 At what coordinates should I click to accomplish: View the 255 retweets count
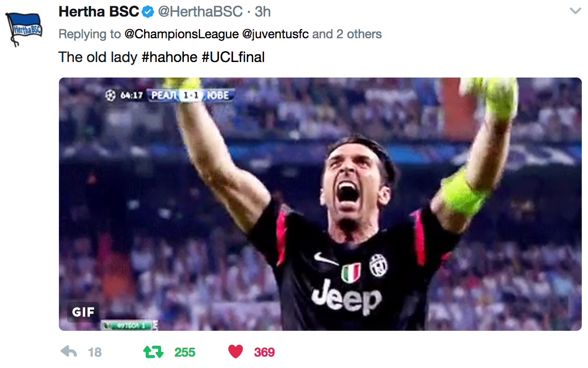coord(185,352)
